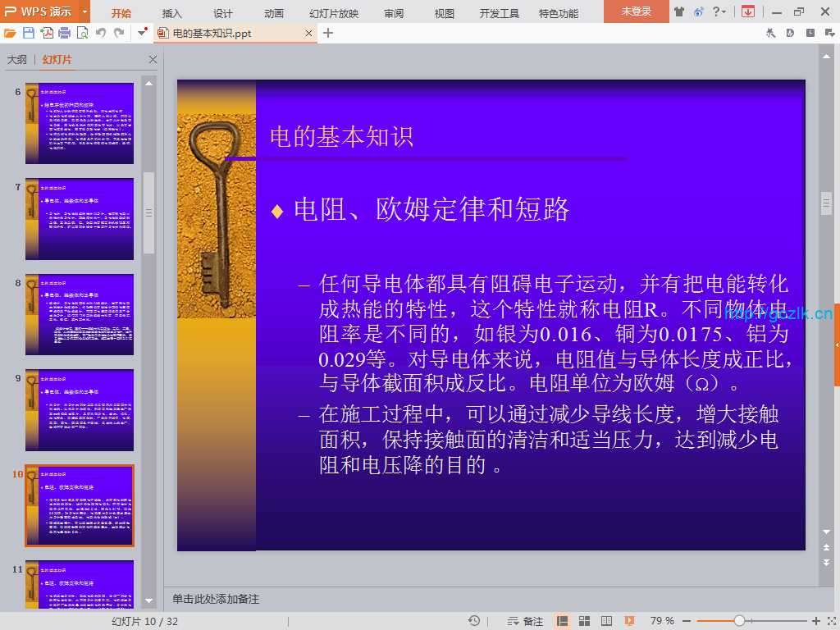Viewport: 840px width, 630px height.
Task: Export to PDF using the toolbar icon
Action: 47,33
